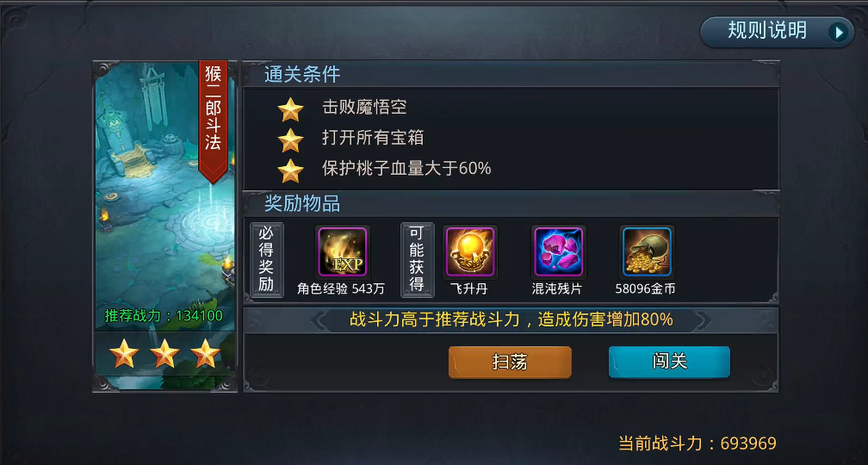Select the 飞升丹 golden orb icon
The width and height of the screenshot is (868, 465).
[x=470, y=251]
